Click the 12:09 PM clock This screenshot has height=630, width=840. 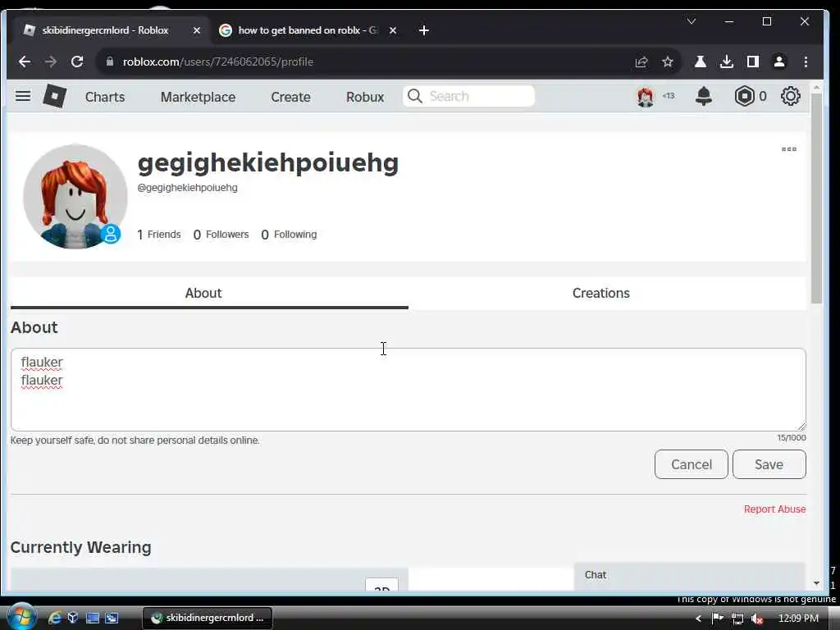click(x=798, y=619)
